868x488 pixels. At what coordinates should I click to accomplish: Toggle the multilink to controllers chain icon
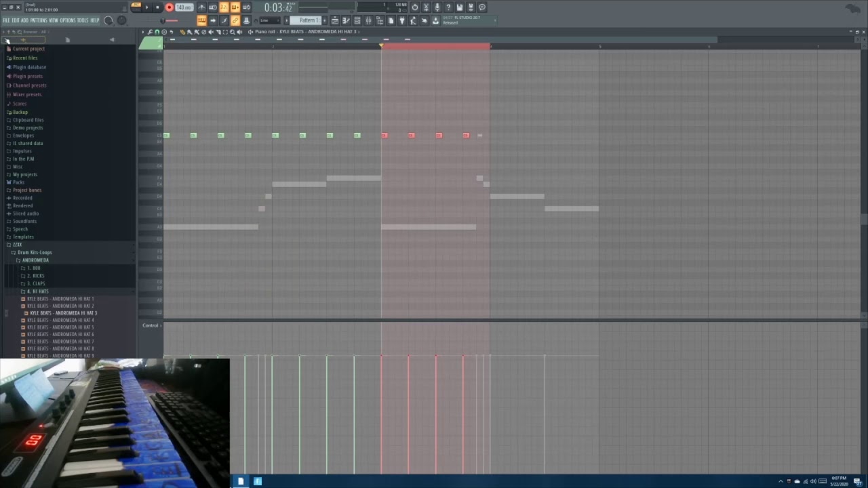tap(235, 20)
